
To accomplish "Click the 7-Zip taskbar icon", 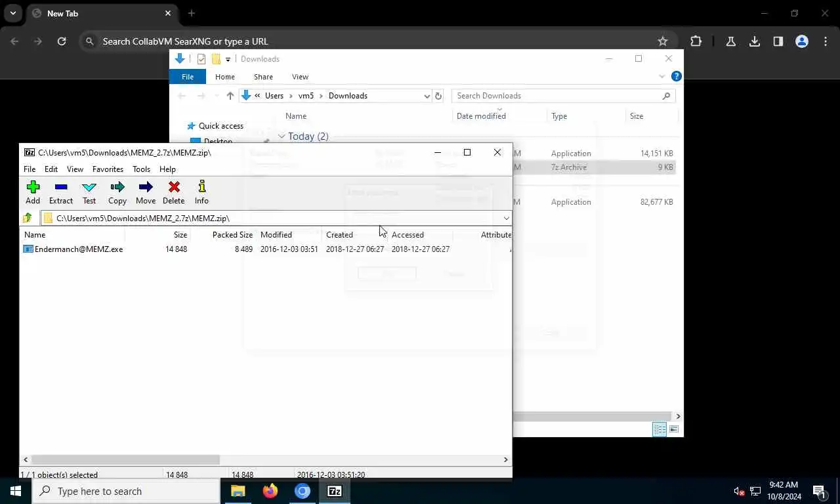I will [x=335, y=491].
